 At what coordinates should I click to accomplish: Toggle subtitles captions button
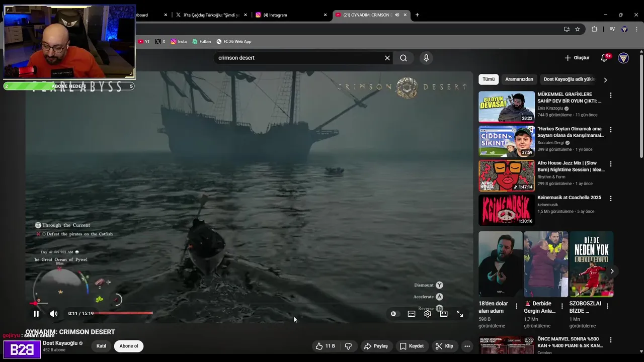click(412, 314)
